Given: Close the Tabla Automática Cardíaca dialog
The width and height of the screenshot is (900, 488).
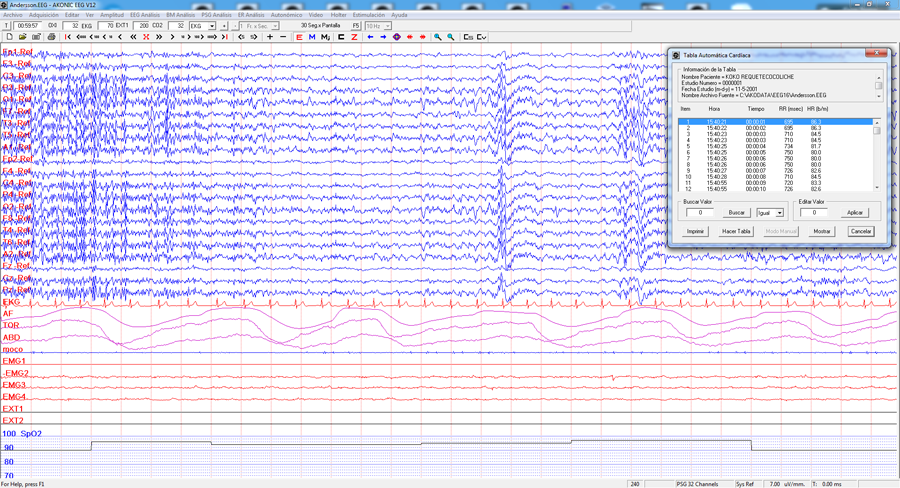Looking at the screenshot, I should click(876, 53).
